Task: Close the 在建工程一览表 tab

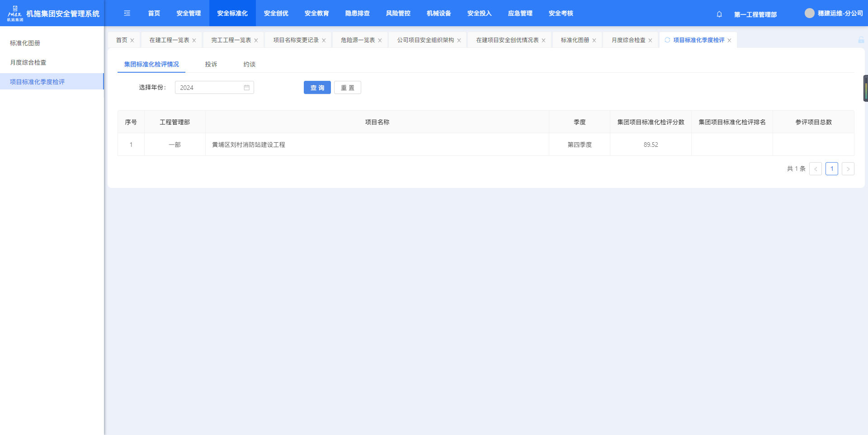Action: click(194, 41)
